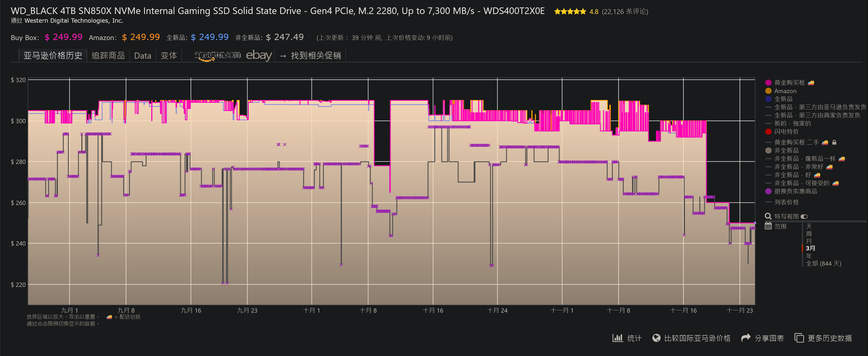868x356 pixels.
Task: Toggle the 黄金购买框 pink legend dot
Action: pos(768,83)
